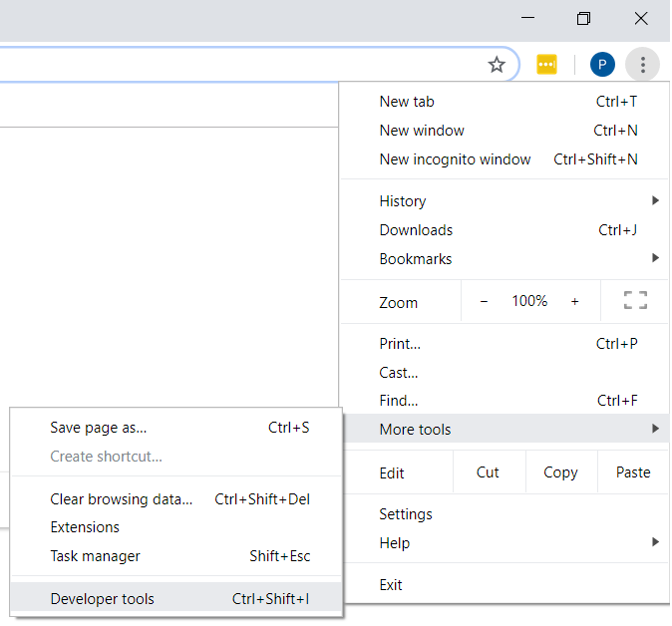Decrease zoom with the minus button
The height and width of the screenshot is (626, 672).
pyautogui.click(x=484, y=301)
